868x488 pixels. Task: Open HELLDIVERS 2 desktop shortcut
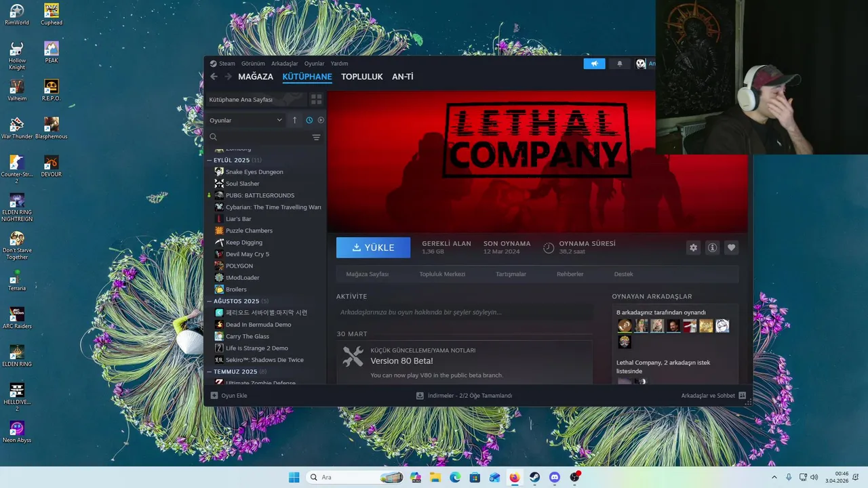pos(17,397)
